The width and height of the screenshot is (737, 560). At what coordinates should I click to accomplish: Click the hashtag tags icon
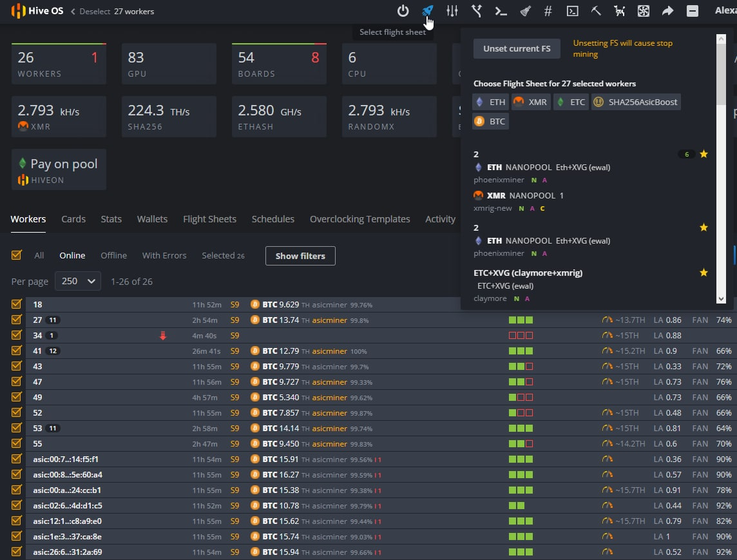(x=548, y=11)
